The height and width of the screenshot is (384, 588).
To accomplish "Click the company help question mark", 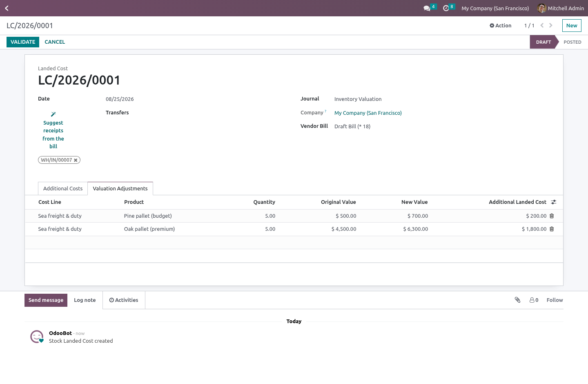I will (x=325, y=111).
